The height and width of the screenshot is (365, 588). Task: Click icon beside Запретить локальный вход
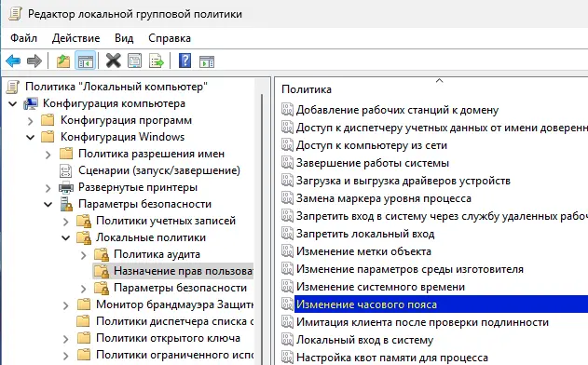(287, 234)
